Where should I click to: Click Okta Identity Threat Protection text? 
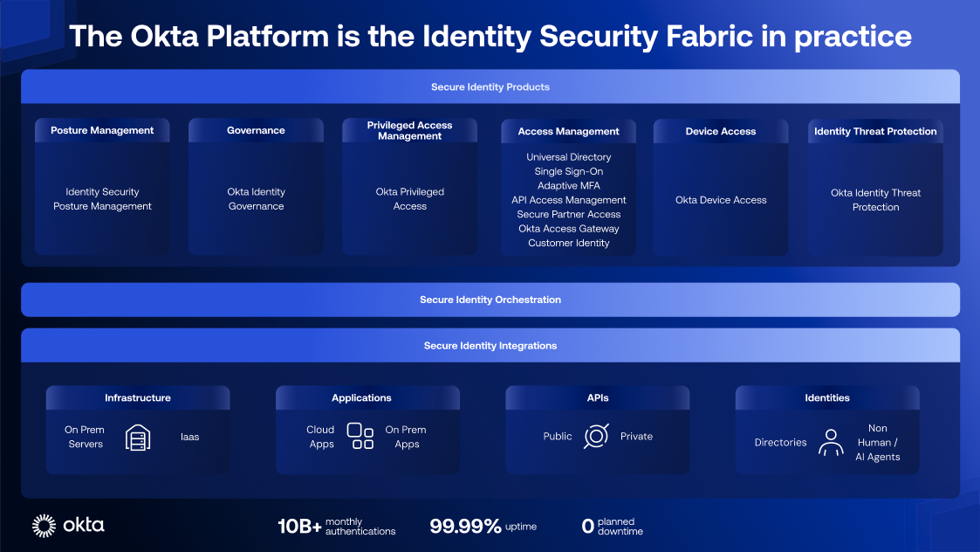(875, 200)
